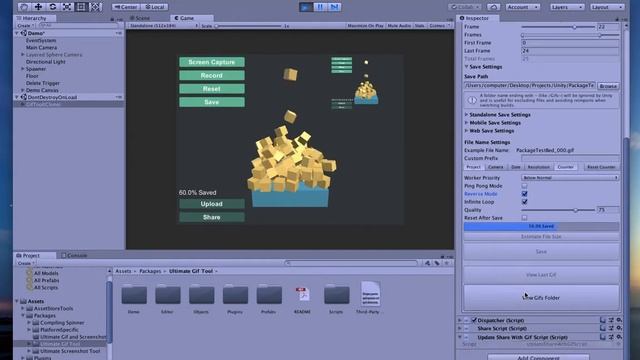Open Standalone resolution dropdown in Game view
Screen dimensions: 640x360
point(163,26)
